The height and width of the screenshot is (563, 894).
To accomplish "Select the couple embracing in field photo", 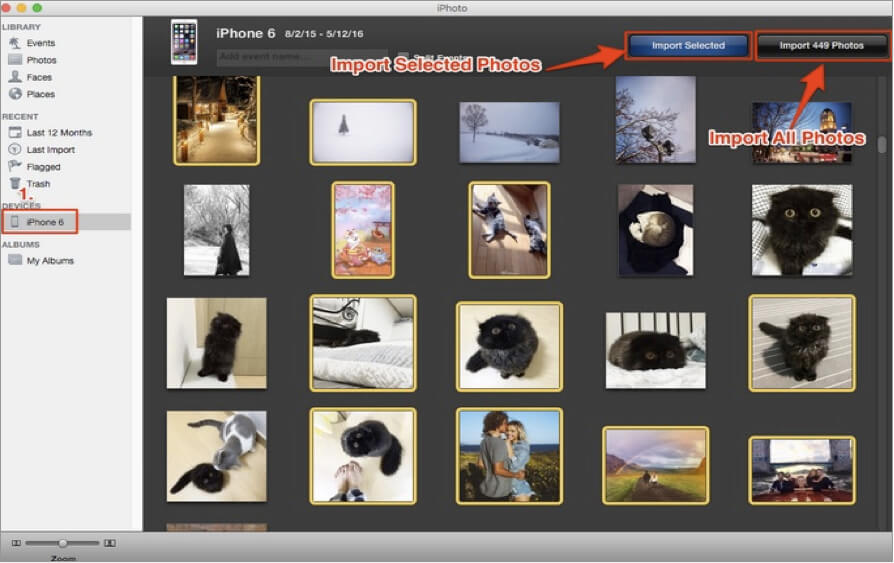I will [x=509, y=456].
